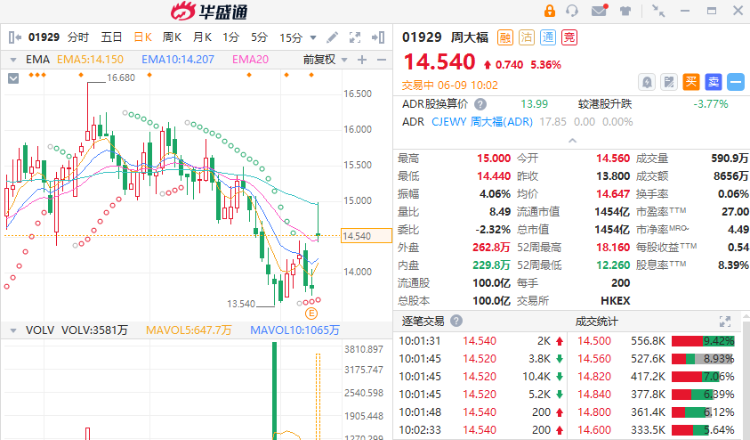The image size is (750, 440).
Task: Click MAVOL5:647.7万 label
Action: [189, 330]
